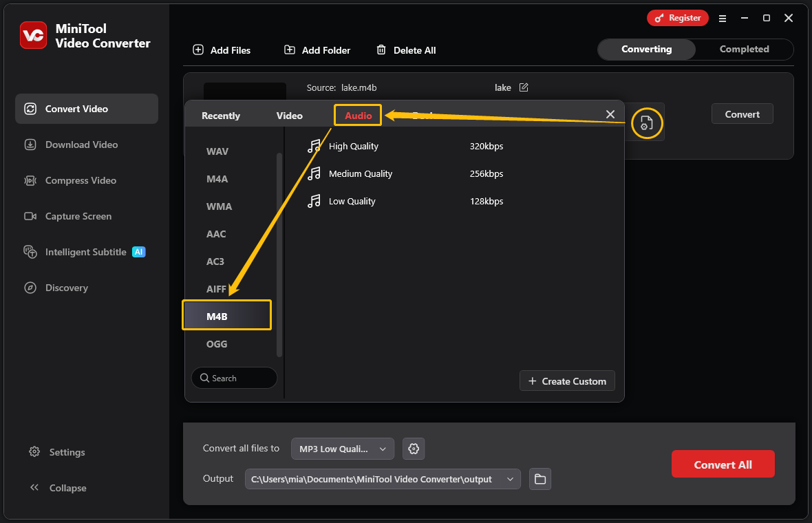This screenshot has width=812, height=523.
Task: Select Medium Quality 256kbps preset
Action: coord(405,173)
